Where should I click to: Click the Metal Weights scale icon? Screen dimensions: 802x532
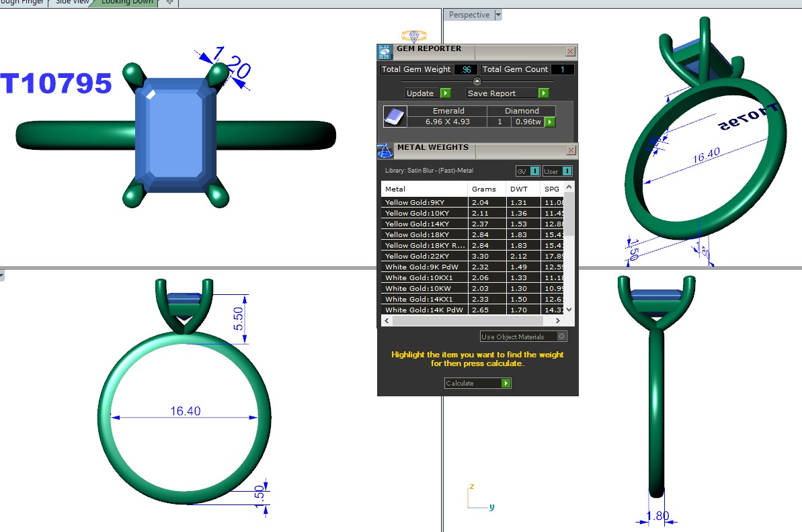tap(385, 150)
